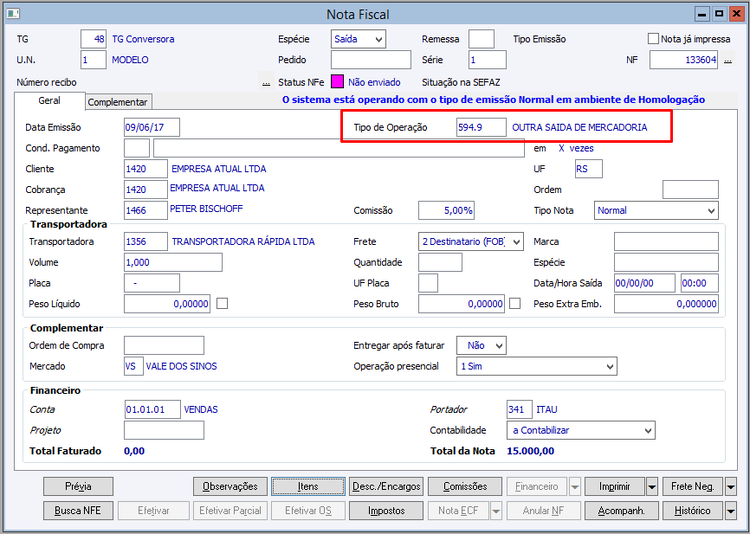Open the arrow next to Frete Neg. button
This screenshot has width=750, height=534.
pos(730,487)
